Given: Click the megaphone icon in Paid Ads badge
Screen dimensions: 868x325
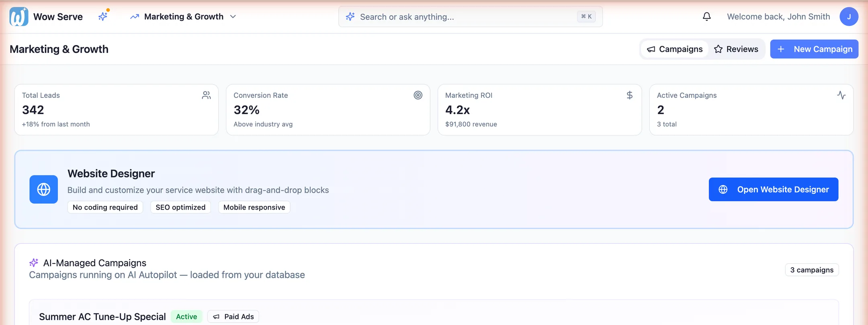Looking at the screenshot, I should (x=216, y=317).
